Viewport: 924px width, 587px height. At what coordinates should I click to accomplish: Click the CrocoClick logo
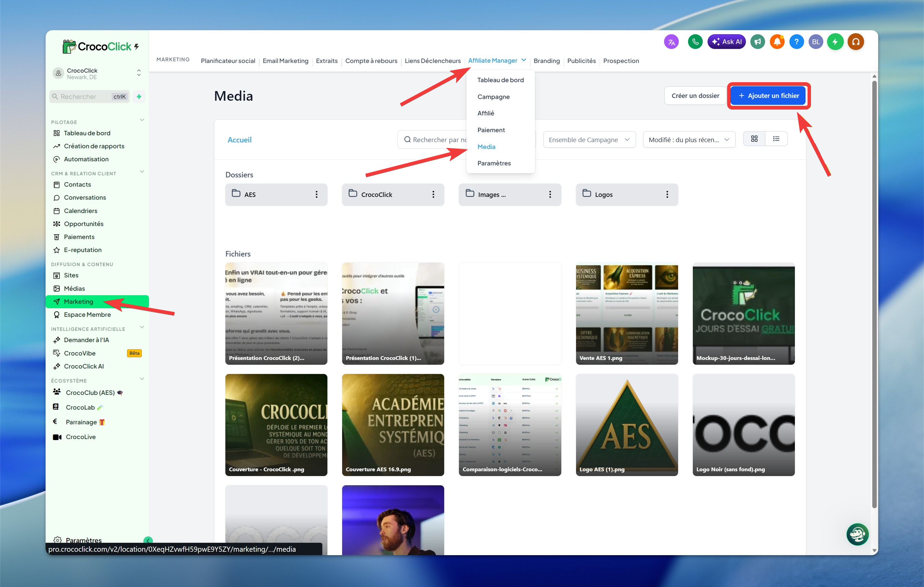[x=101, y=47]
